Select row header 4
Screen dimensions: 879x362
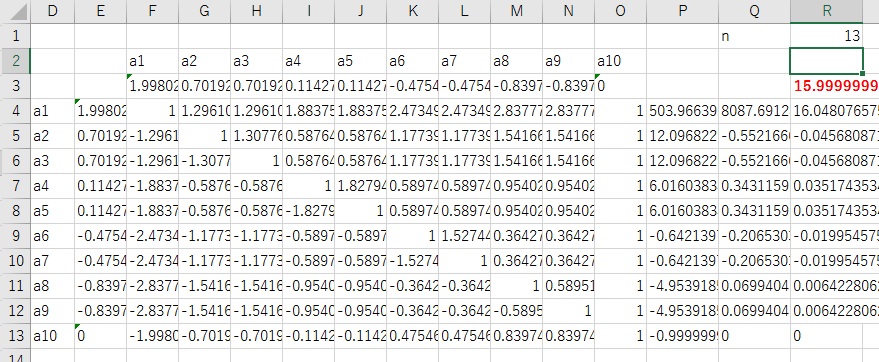point(15,111)
